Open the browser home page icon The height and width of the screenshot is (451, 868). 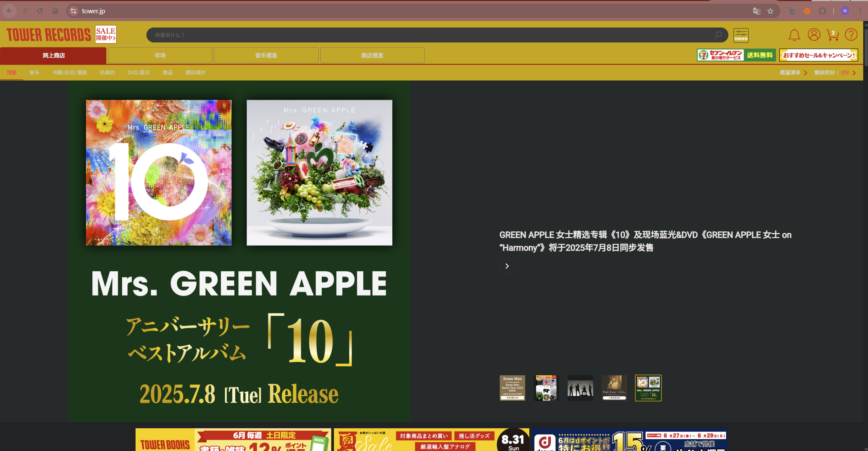click(x=55, y=11)
